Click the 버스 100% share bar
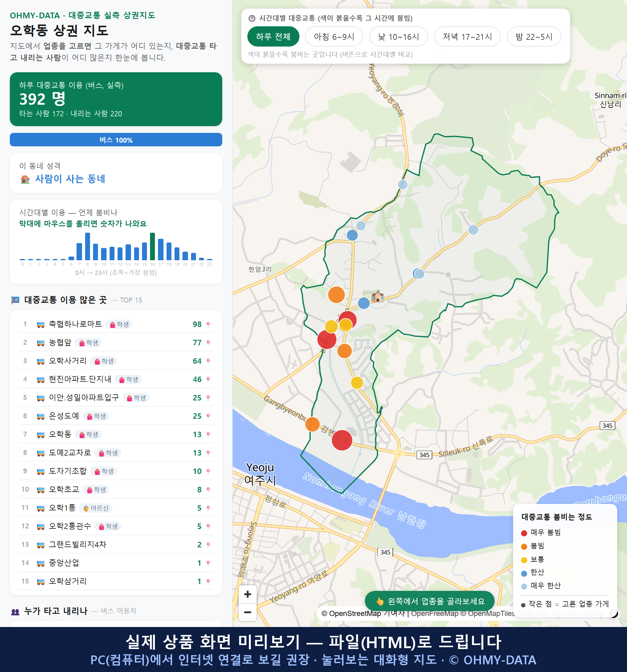Screen dimensions: 627x672 pos(116,140)
